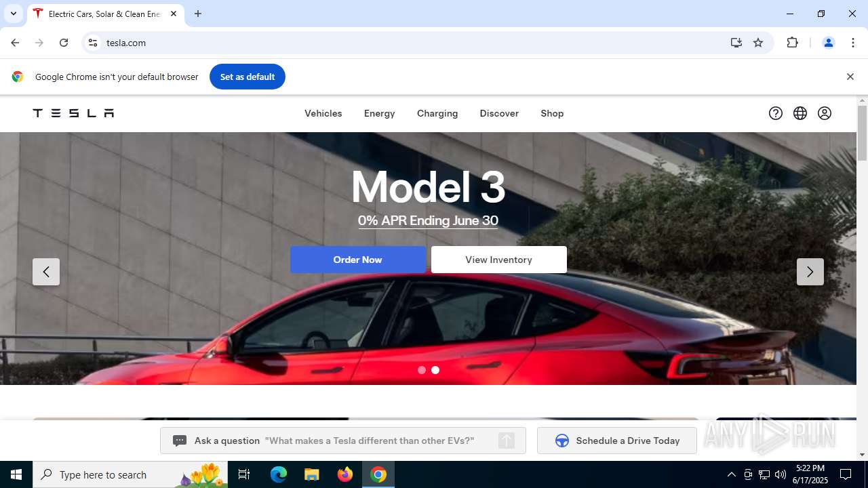Close the Electric Cars, Solar tab
This screenshot has width=868, height=488.
pos(174,14)
